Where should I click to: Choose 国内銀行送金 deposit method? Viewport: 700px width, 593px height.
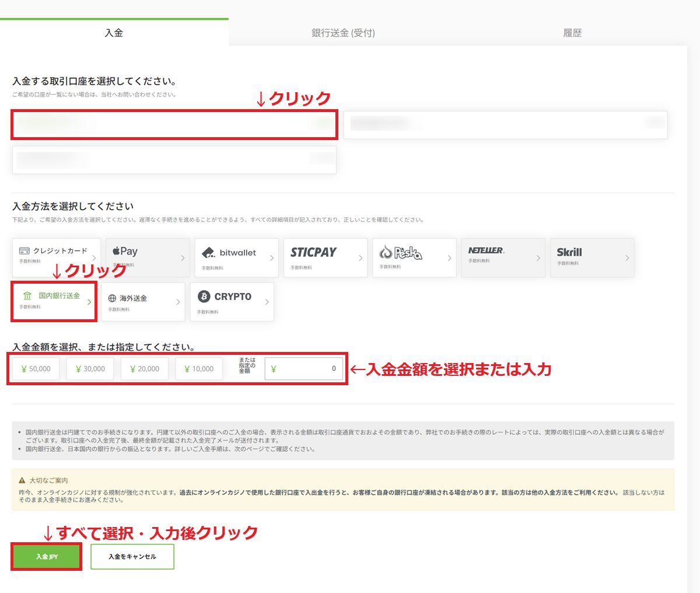point(54,301)
